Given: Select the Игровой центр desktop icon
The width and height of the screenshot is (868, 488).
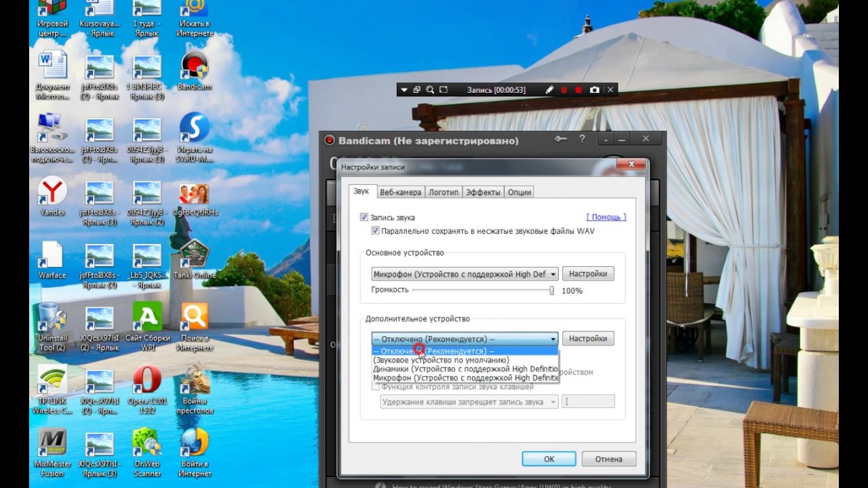Looking at the screenshot, I should pyautogui.click(x=52, y=18).
